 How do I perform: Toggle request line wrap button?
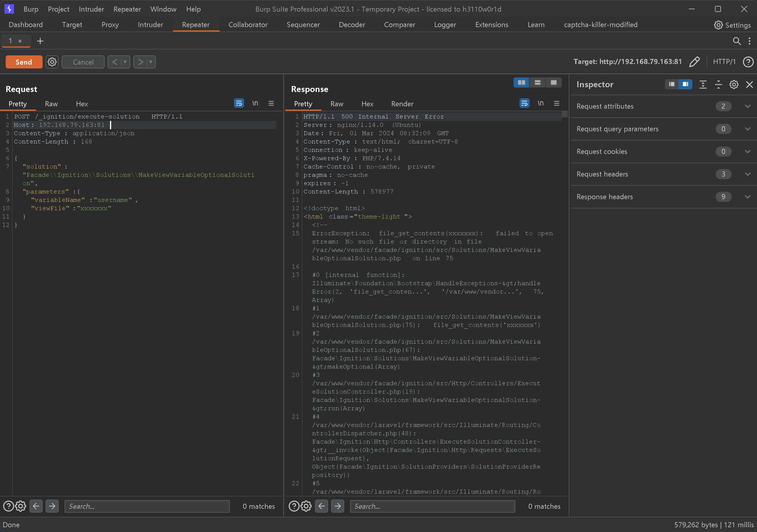coord(239,103)
